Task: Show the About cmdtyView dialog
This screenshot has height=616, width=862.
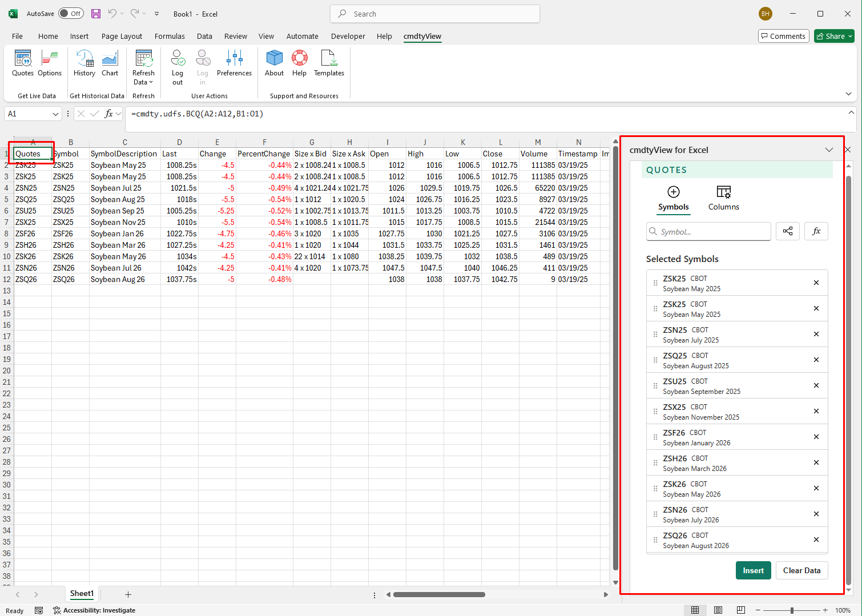Action: click(274, 63)
